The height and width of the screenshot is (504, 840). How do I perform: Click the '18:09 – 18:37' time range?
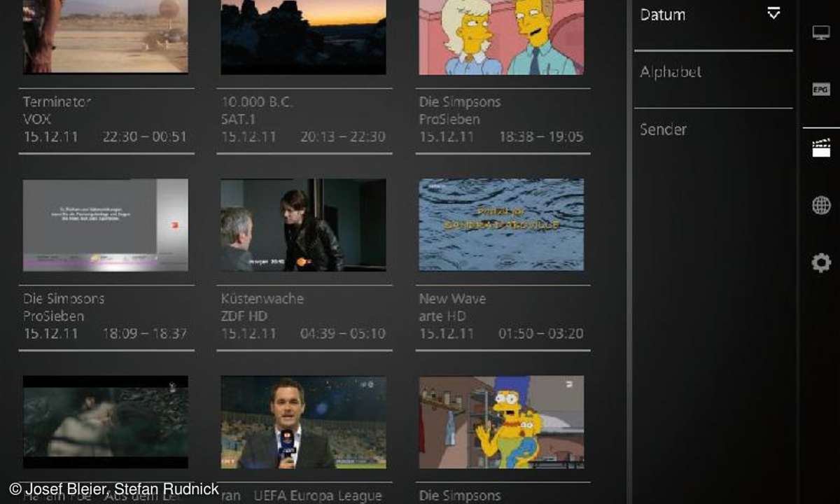tap(145, 333)
